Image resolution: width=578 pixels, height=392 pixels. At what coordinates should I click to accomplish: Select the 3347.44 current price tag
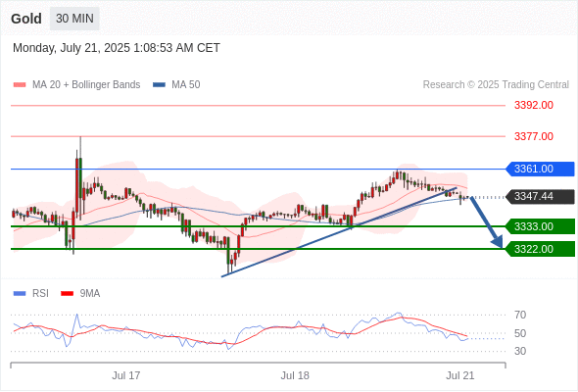540,197
